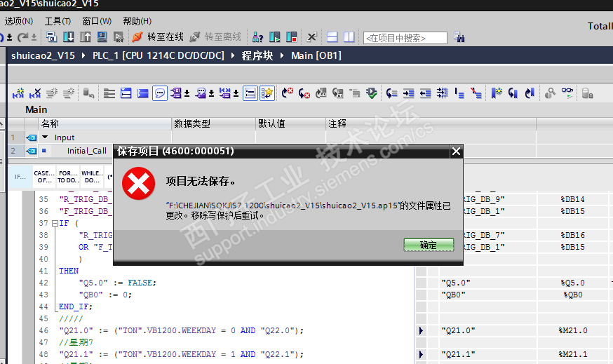This screenshot has width=613, height=364.
Task: Click the monitoring glasses icon
Action: 567,93
